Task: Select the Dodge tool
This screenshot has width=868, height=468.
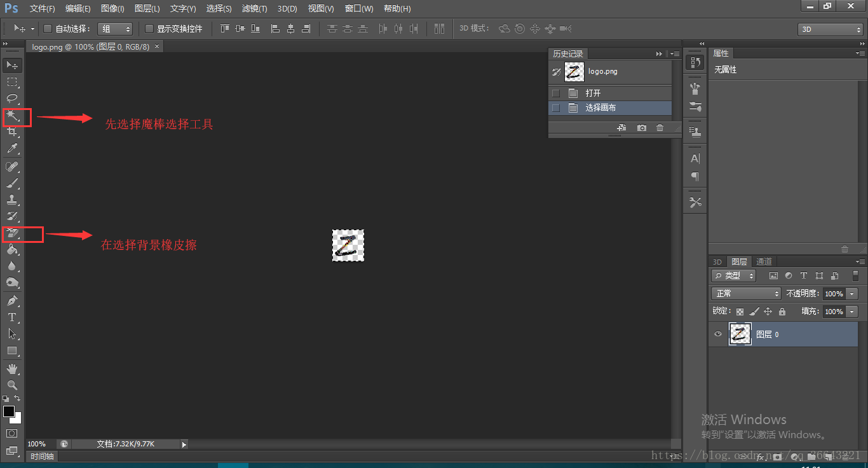Action: [12, 283]
